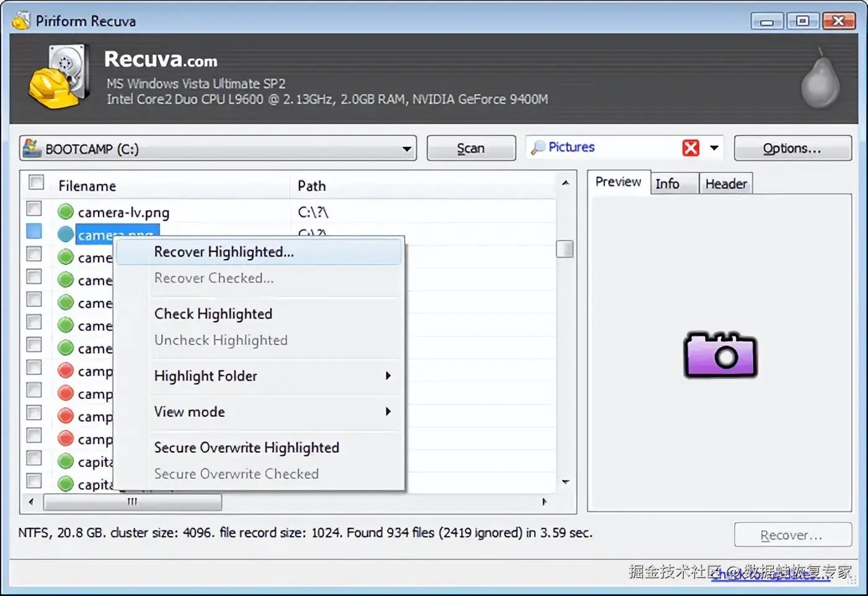Click the Scan button
Screen dimensions: 868x596
coord(471,148)
